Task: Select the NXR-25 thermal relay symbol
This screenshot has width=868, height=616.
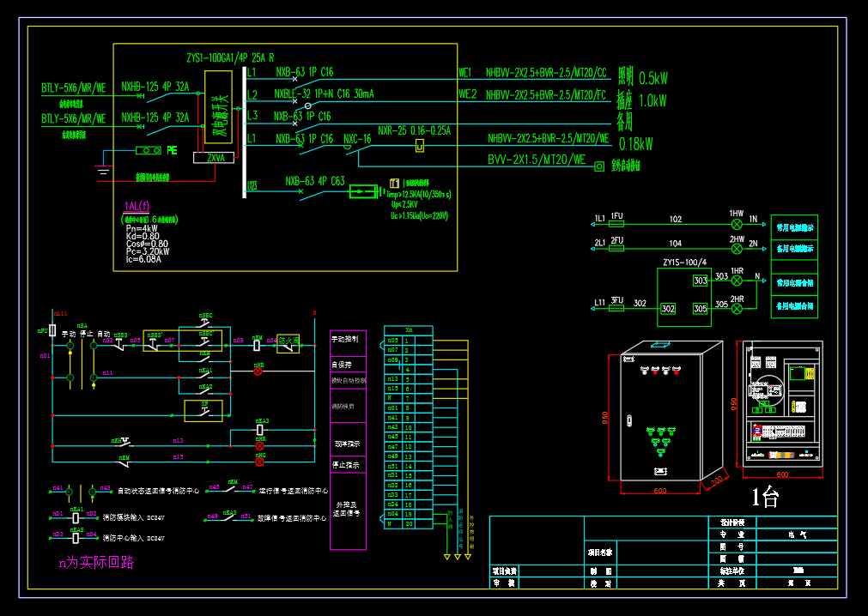Action: [420, 146]
